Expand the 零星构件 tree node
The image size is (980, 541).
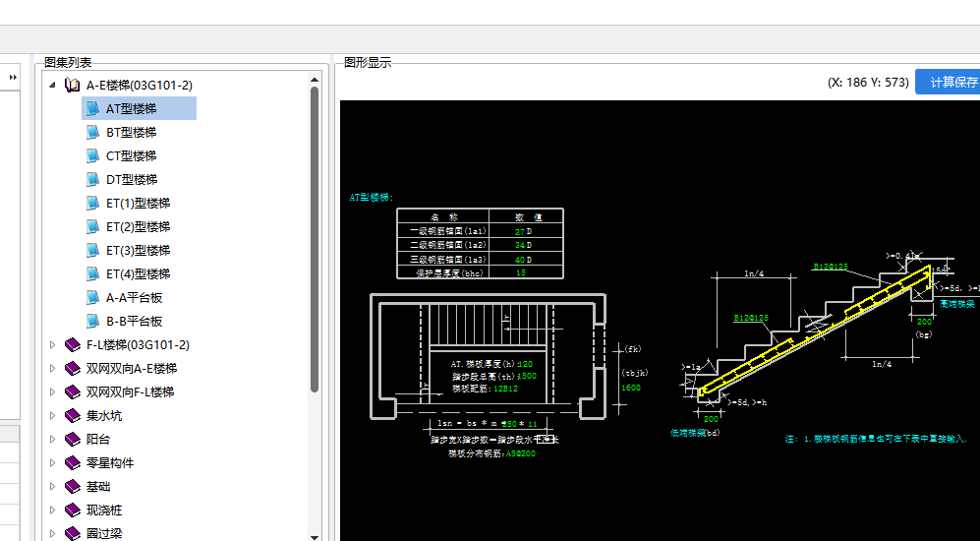tap(52, 463)
